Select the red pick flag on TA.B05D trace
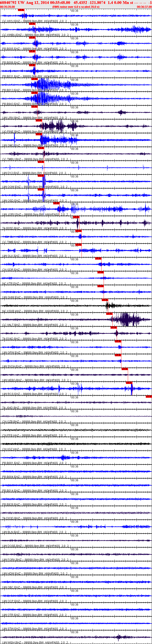The height and width of the screenshot is (644, 152). pyautogui.click(x=76, y=217)
